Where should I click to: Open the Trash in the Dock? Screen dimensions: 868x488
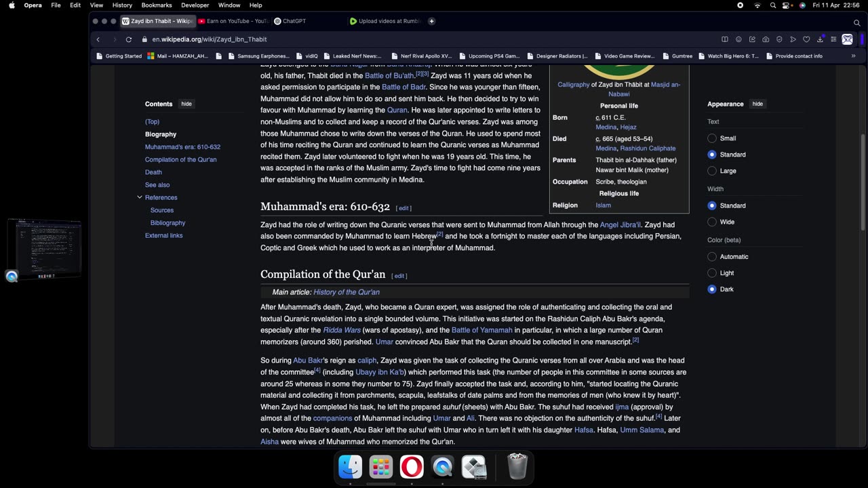coord(517,467)
